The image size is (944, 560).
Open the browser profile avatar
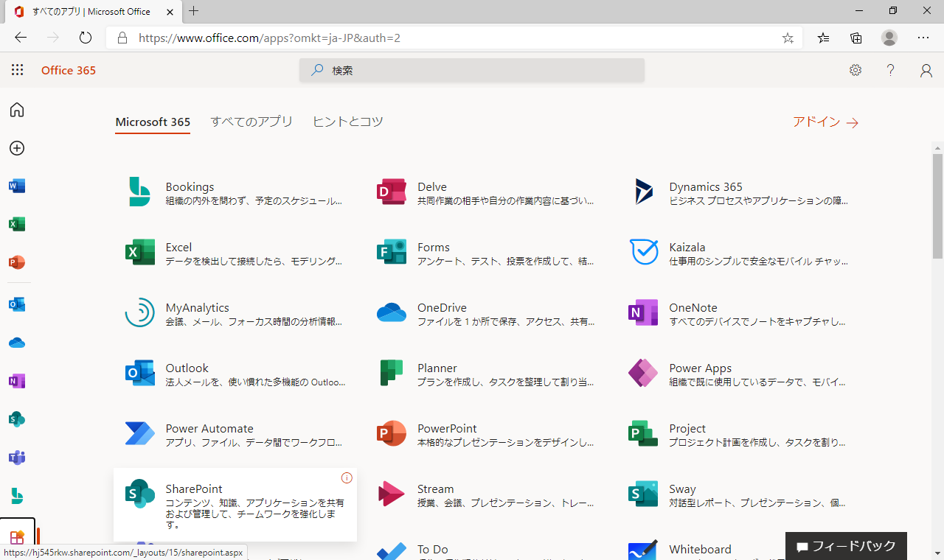(x=889, y=38)
